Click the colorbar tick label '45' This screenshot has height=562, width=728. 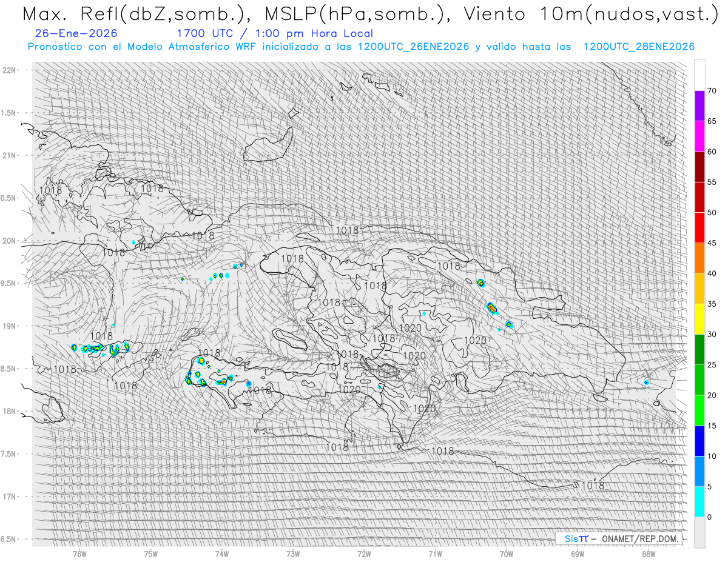(x=712, y=243)
